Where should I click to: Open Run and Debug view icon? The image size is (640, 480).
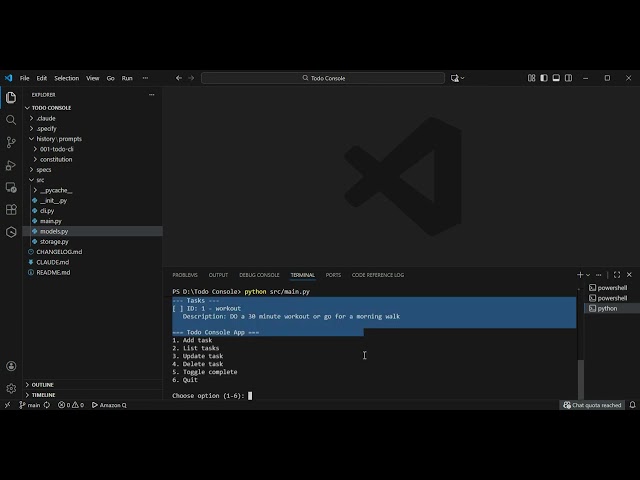tap(11, 165)
